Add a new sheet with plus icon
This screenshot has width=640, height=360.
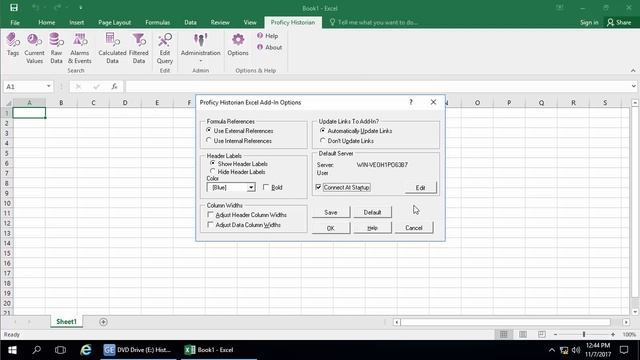[103, 322]
